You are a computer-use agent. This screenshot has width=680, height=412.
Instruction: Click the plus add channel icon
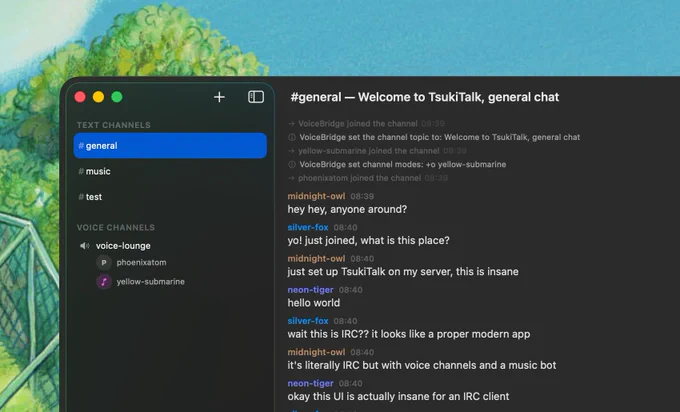(x=219, y=97)
